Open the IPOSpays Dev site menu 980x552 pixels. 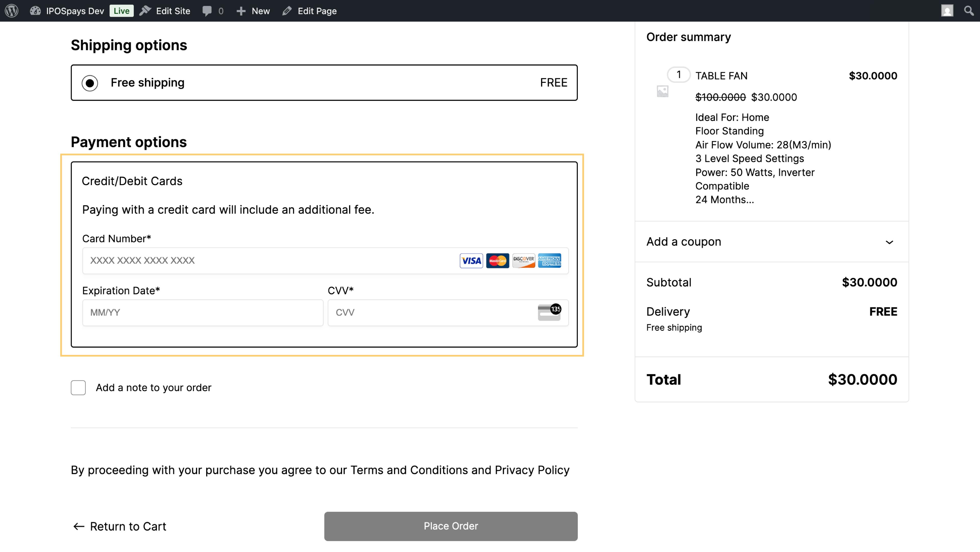click(68, 11)
